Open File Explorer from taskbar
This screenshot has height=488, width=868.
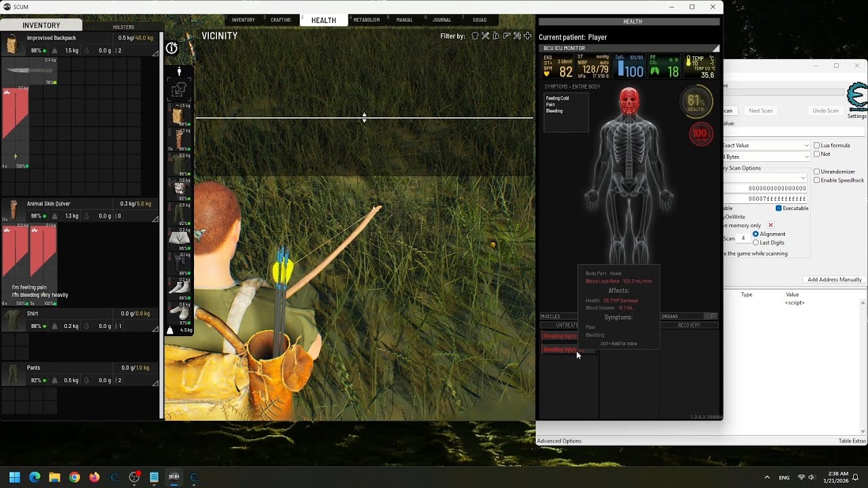pyautogui.click(x=54, y=477)
